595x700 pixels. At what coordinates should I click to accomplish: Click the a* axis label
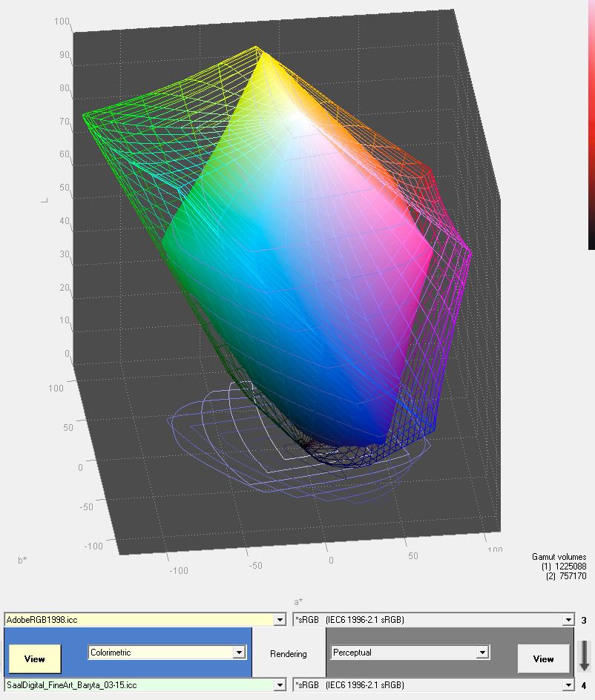click(x=298, y=602)
